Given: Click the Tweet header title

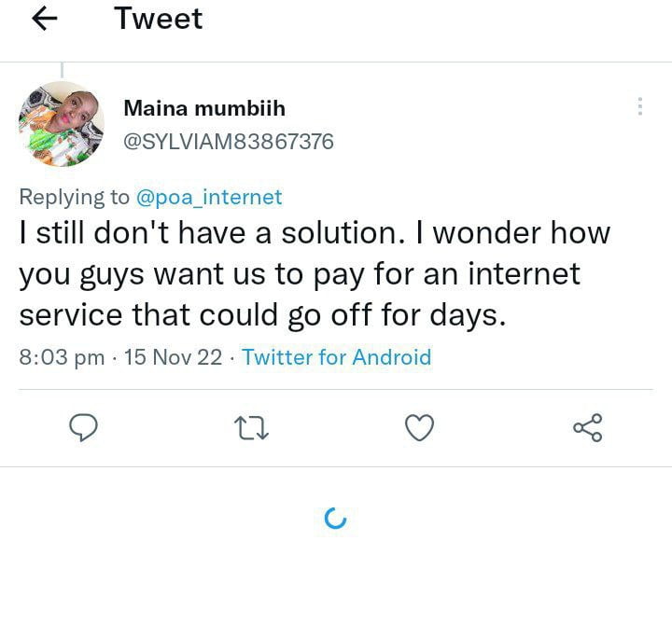Looking at the screenshot, I should pos(159,19).
